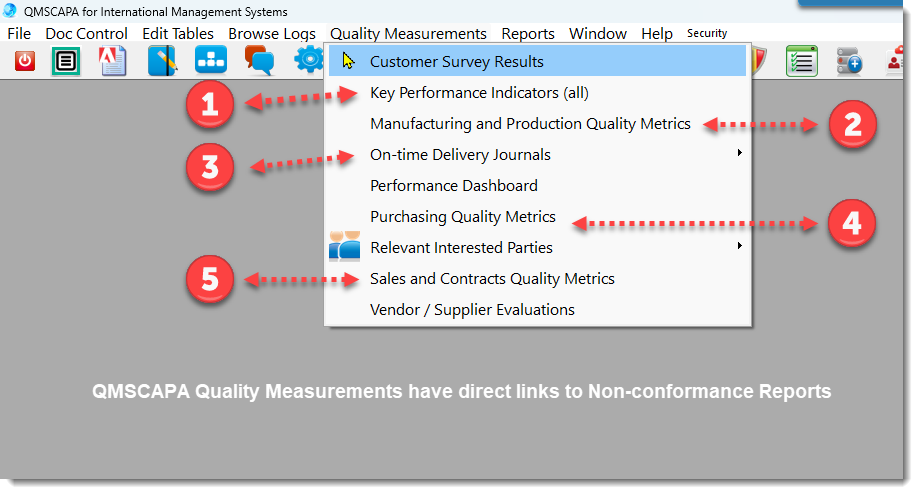Open On-time Delivery Journals entry

pos(537,155)
